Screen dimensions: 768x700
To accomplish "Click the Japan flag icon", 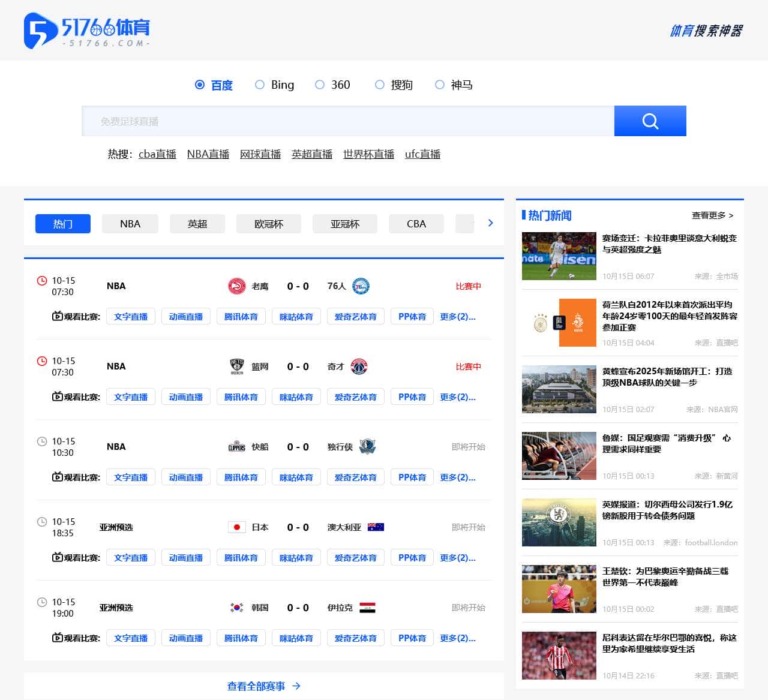I will [237, 527].
